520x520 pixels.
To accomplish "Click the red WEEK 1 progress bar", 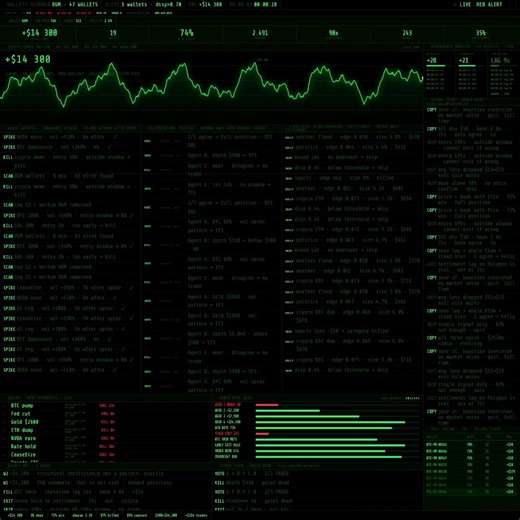I will click(267, 405).
